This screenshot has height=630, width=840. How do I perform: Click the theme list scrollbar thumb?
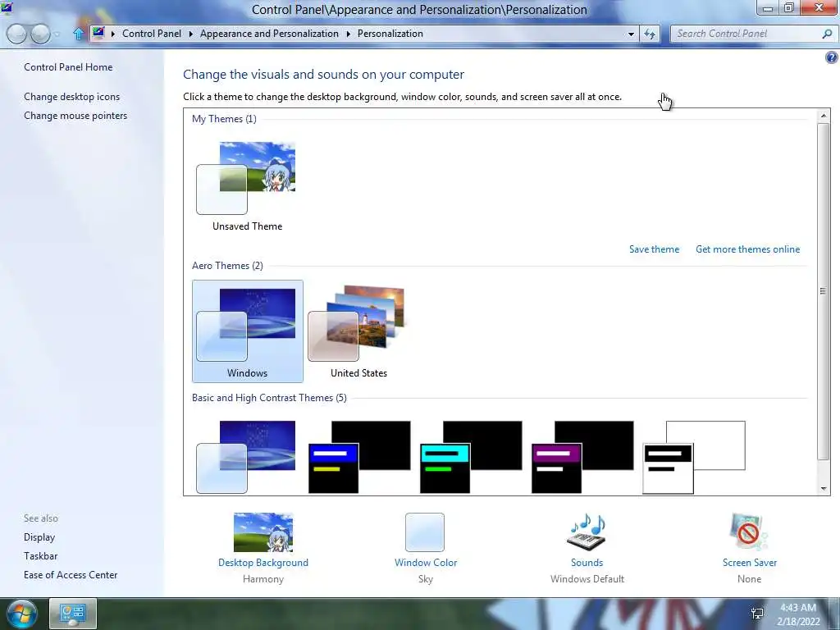pyautogui.click(x=824, y=291)
